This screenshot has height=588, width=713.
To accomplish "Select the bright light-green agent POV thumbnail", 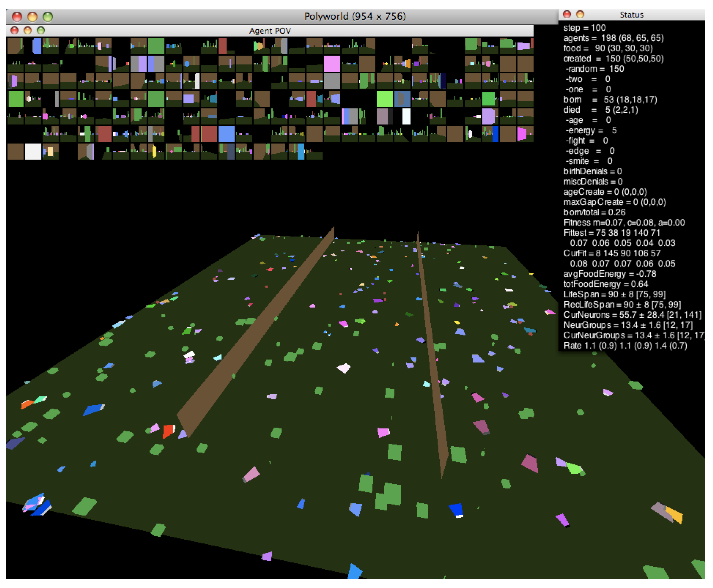I will coord(385,99).
